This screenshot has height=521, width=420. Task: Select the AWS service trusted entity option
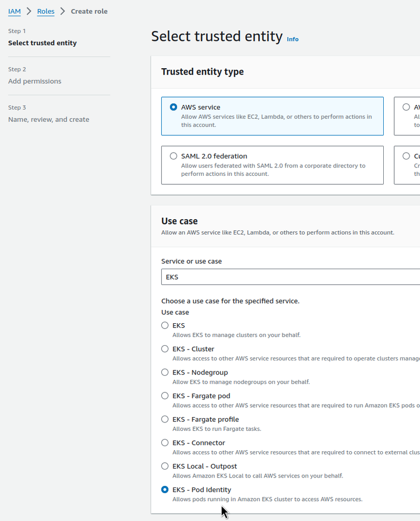click(x=272, y=116)
